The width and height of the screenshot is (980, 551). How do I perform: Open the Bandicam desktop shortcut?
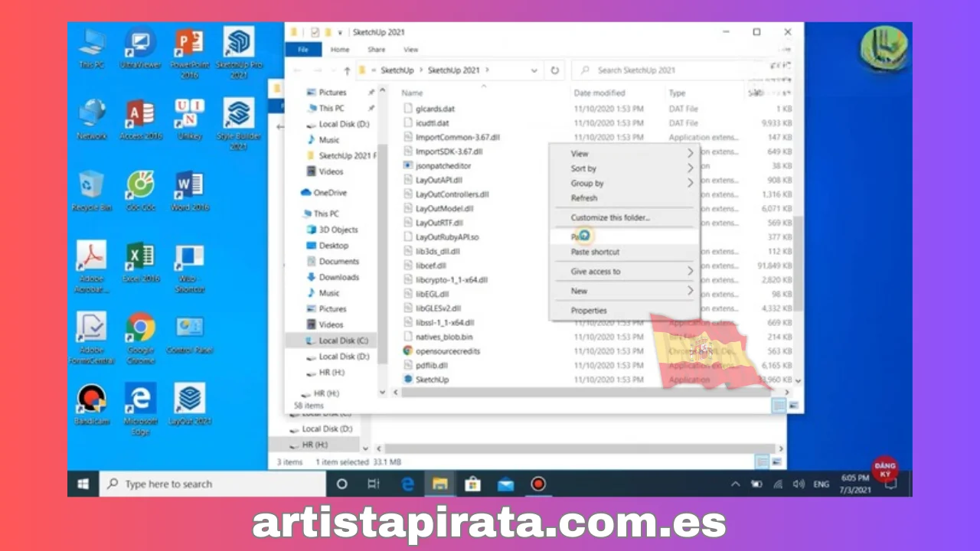(x=92, y=404)
